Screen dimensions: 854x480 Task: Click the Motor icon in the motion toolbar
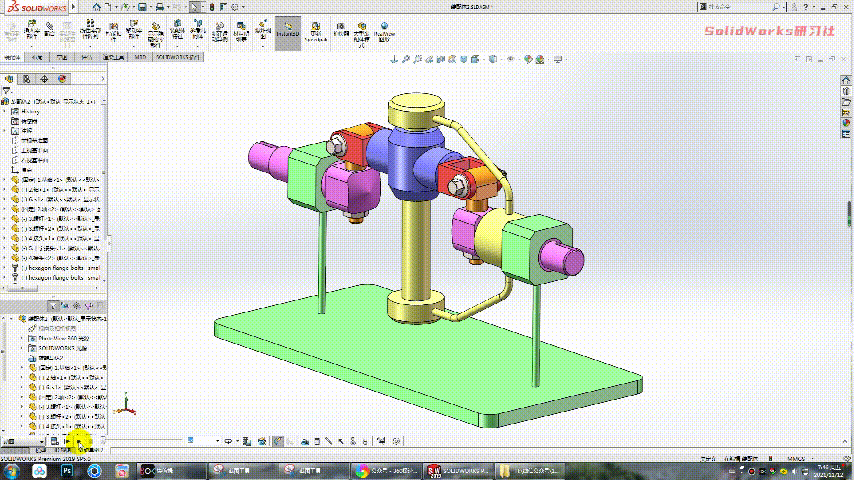pyautogui.click(x=305, y=441)
